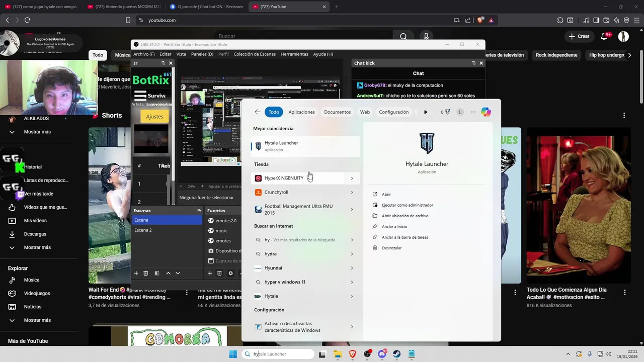Open Brave Wallet icon
Viewport: 644px width, 362px height.
point(606,20)
